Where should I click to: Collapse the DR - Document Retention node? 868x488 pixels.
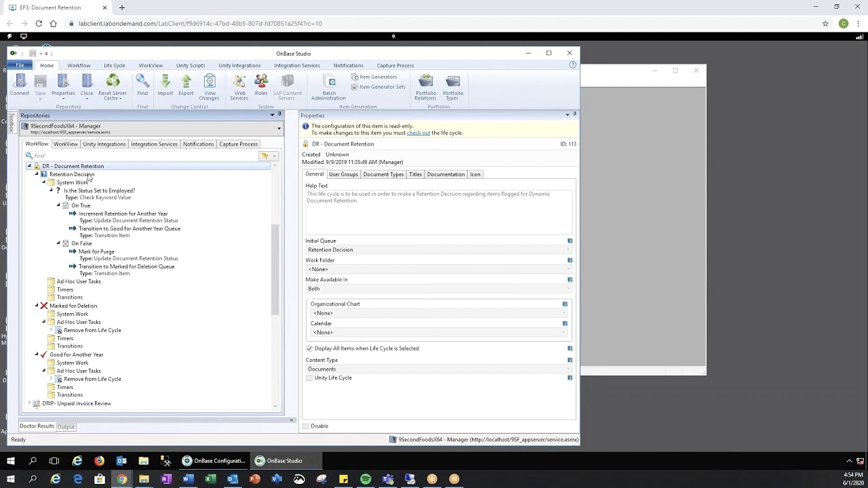point(29,166)
